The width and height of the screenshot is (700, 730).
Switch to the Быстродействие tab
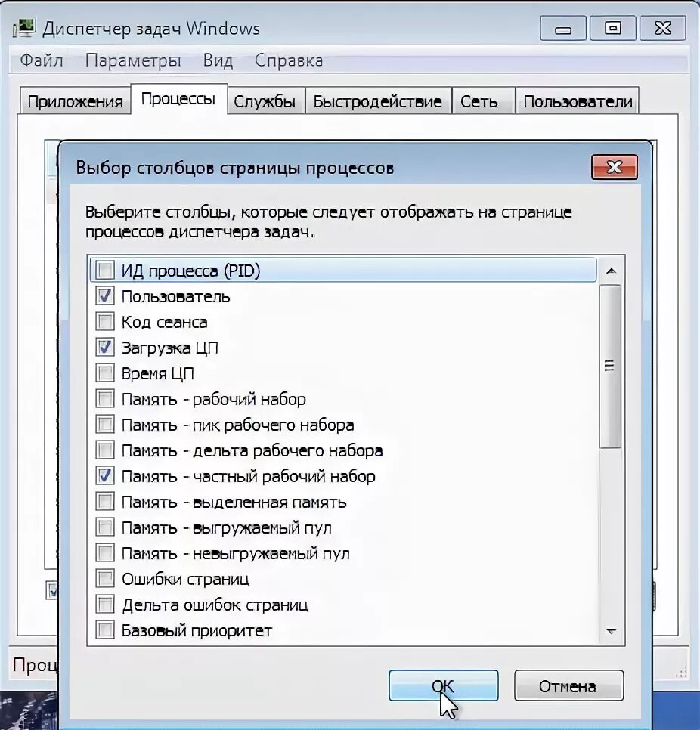click(x=377, y=101)
